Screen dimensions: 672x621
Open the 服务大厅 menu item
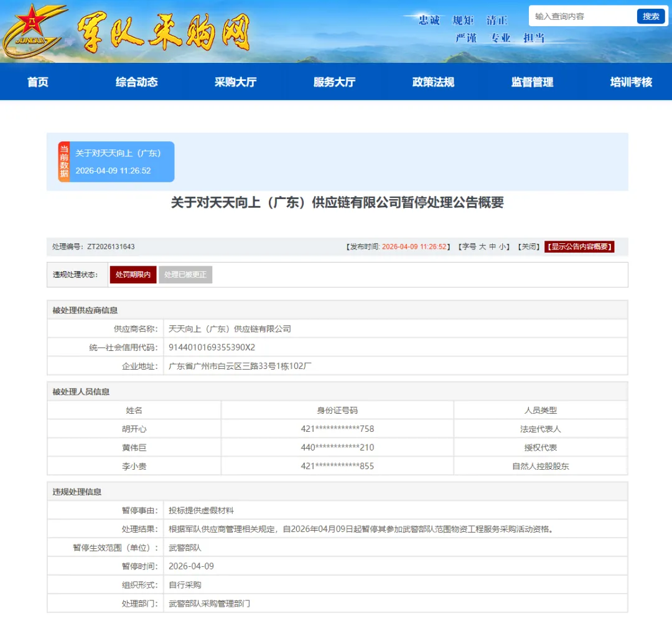[x=334, y=82]
